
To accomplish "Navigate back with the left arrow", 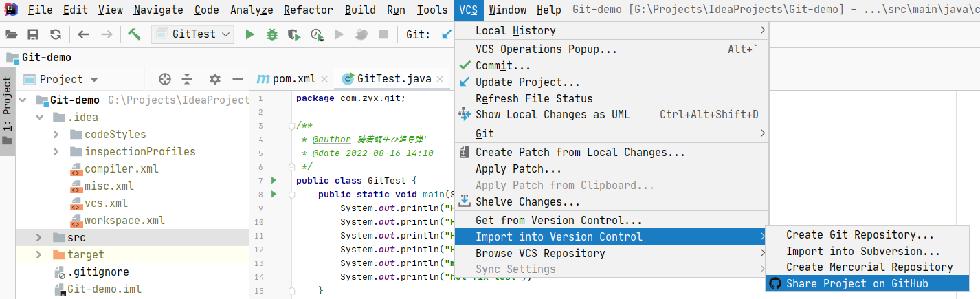I will tap(83, 34).
